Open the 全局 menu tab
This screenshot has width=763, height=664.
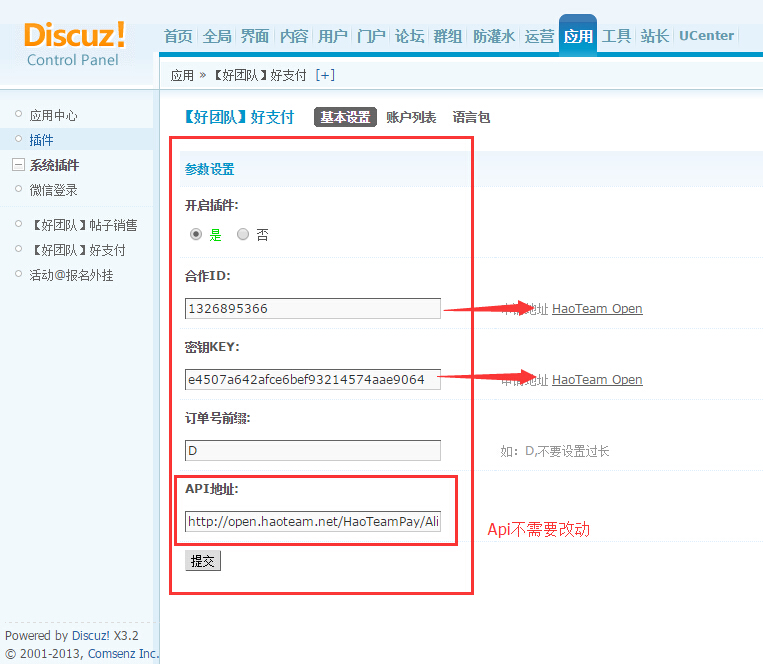[x=217, y=36]
